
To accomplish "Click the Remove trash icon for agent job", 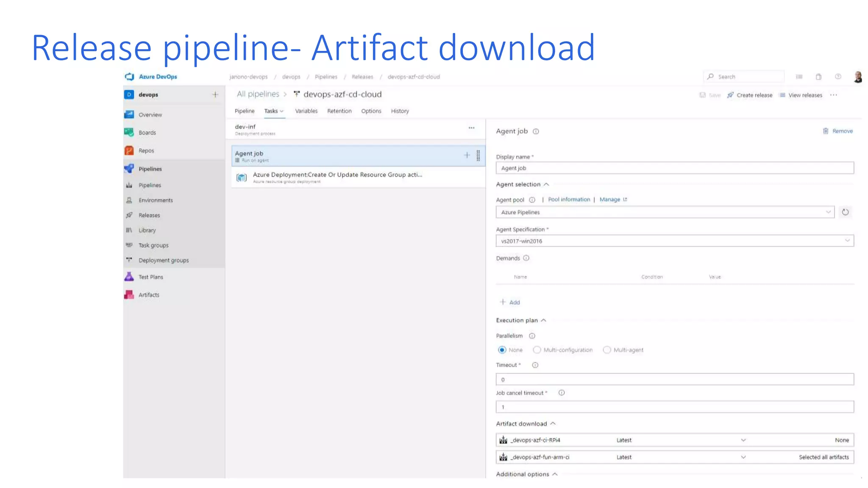I will pyautogui.click(x=826, y=131).
